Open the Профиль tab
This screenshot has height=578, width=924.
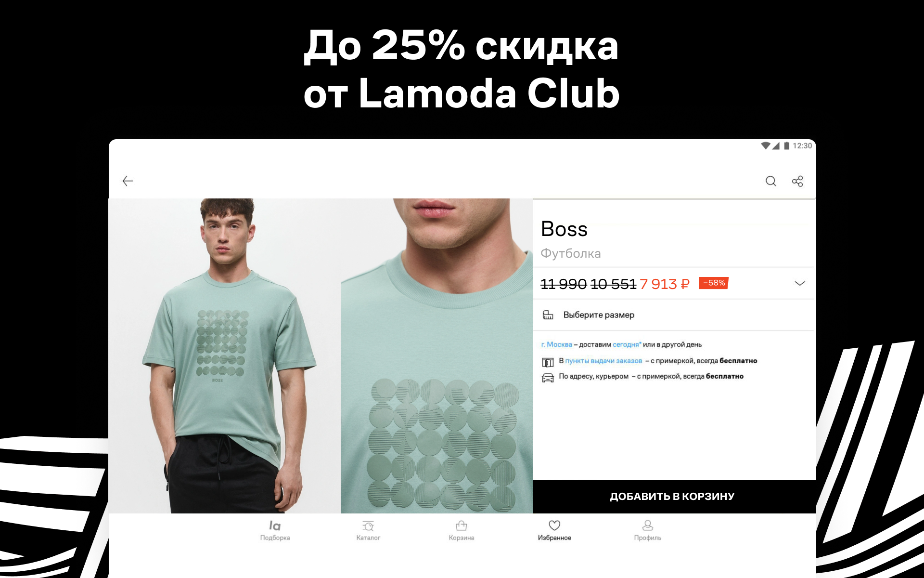point(647,530)
